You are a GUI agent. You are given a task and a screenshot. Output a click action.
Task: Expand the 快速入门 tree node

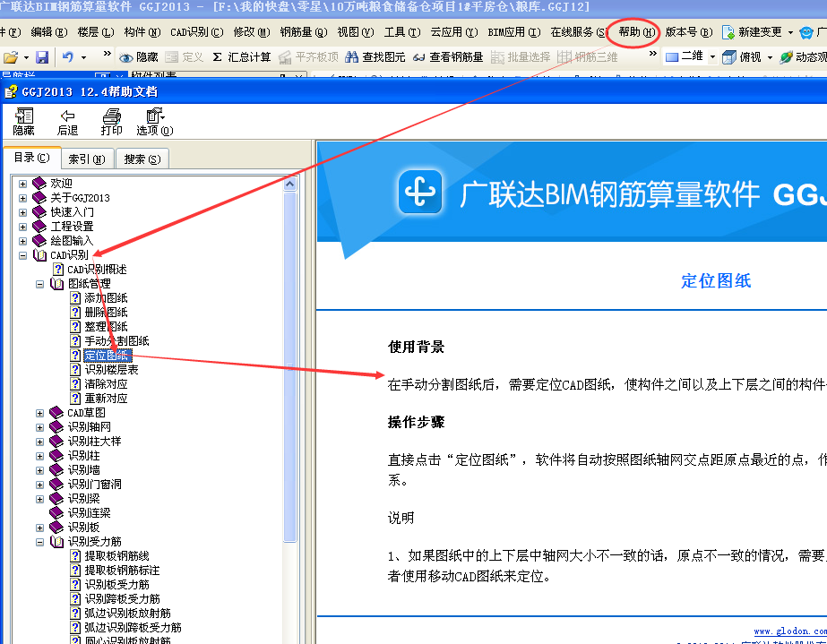22,212
